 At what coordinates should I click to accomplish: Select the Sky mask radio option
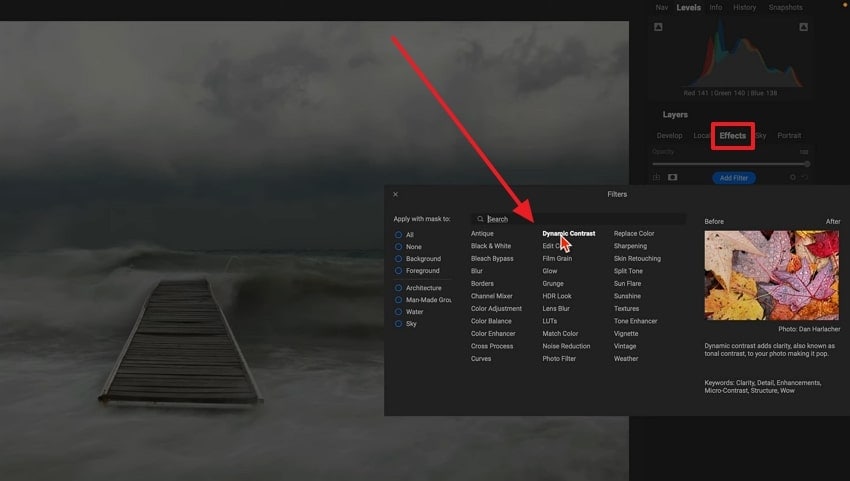pos(398,324)
